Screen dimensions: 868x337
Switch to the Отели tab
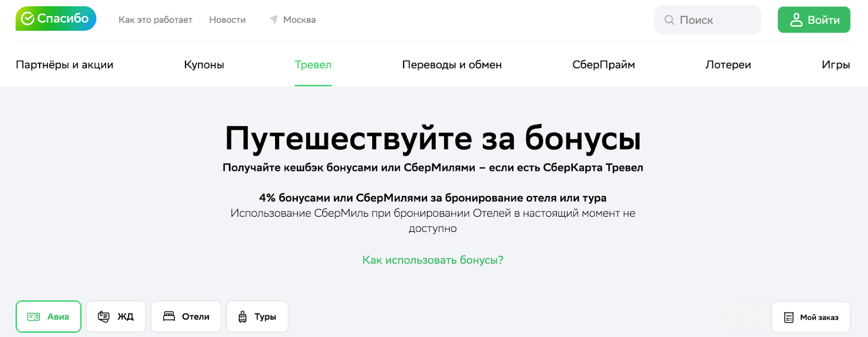186,316
